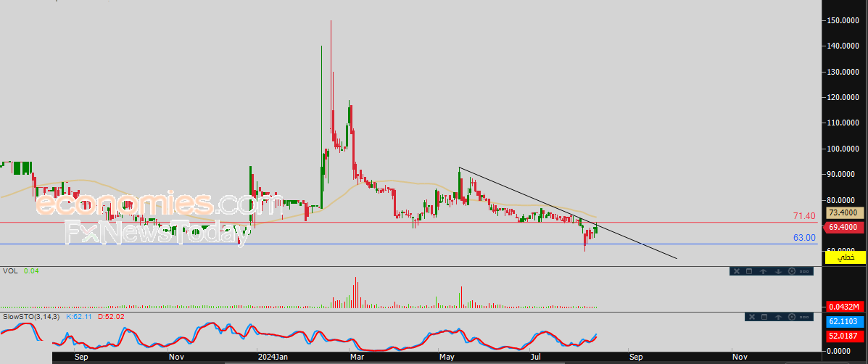Image resolution: width=868 pixels, height=364 pixels.
Task: Click the Jul label on time axis
Action: coord(536,357)
